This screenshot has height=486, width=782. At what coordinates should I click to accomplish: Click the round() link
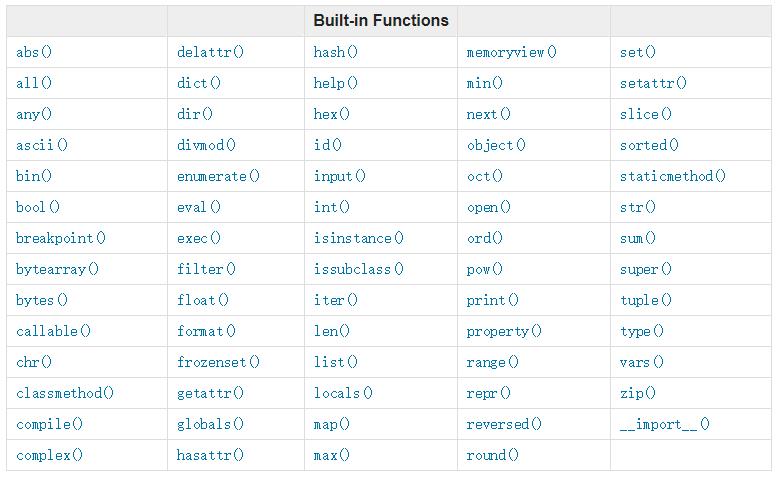[492, 455]
